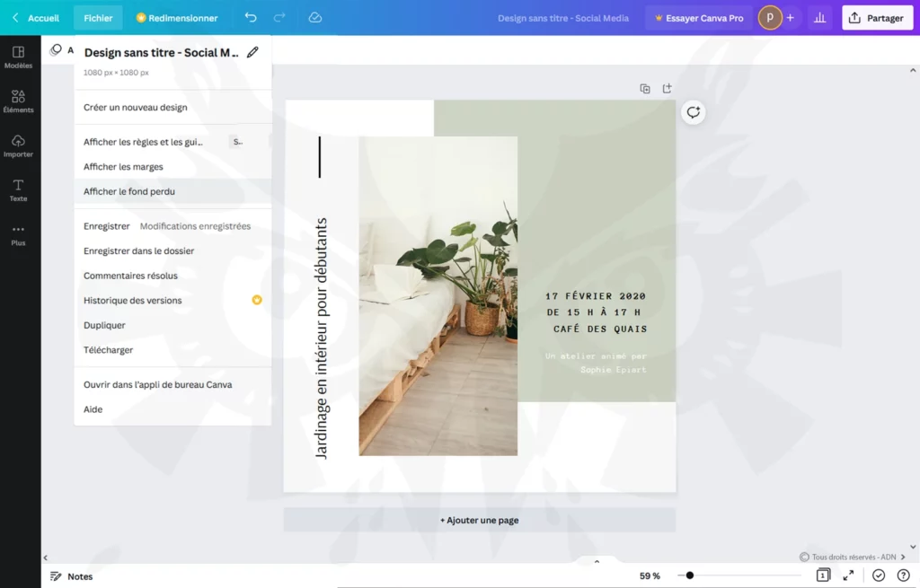Select Enregistrer dans le dossier
This screenshot has height=588, width=920.
pyautogui.click(x=172, y=250)
